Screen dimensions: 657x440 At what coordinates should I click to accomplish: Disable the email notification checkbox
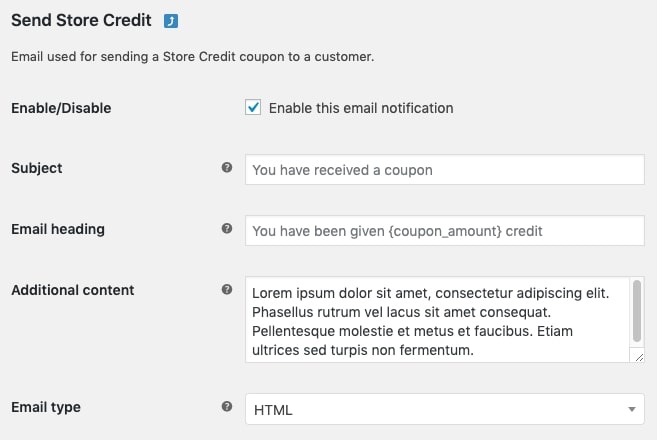tap(253, 107)
